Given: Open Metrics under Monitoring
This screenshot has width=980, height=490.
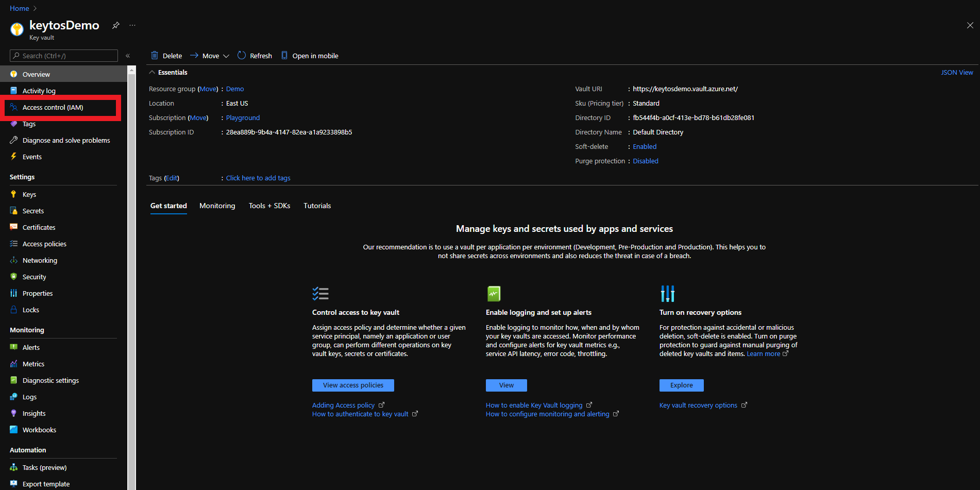Looking at the screenshot, I should [63, 364].
